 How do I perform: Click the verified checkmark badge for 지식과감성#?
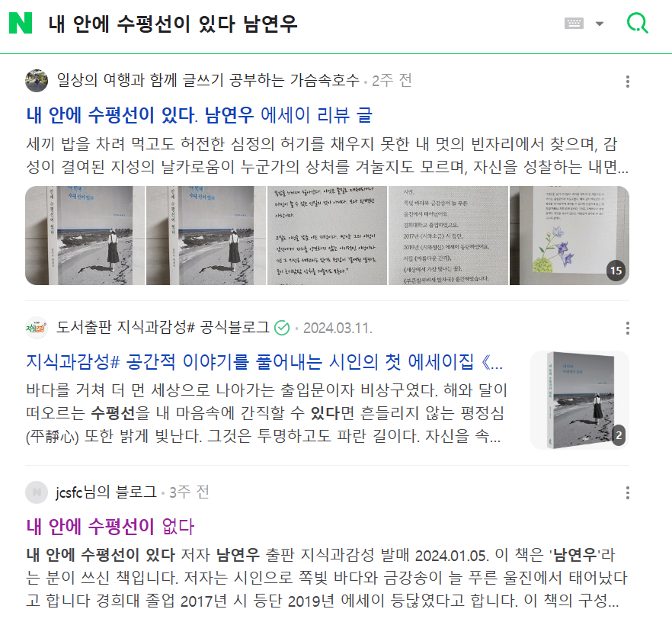pos(282,328)
